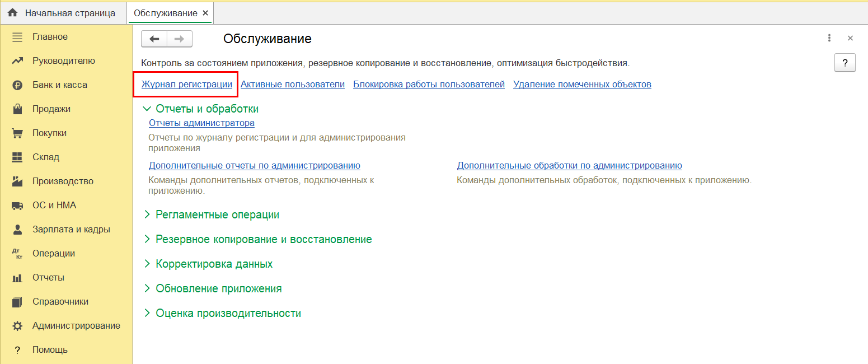Image resolution: width=868 pixels, height=364 pixels.
Task: Click the ОС и НМА truck icon
Action: coord(17,206)
